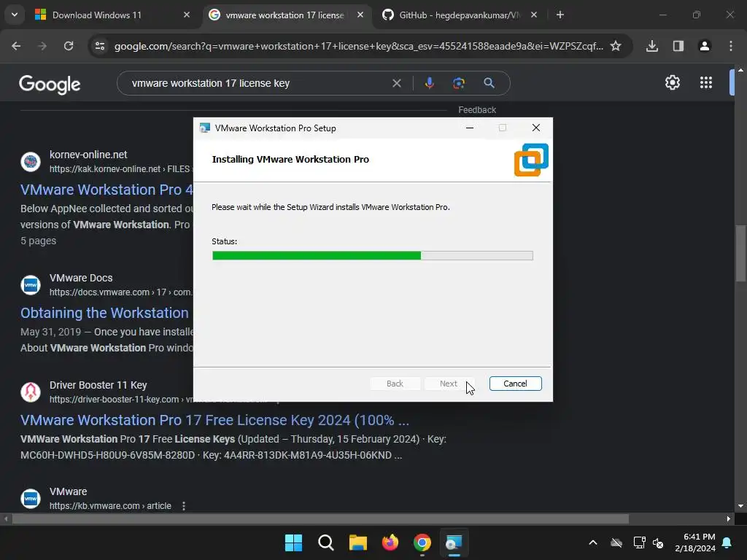The width and height of the screenshot is (747, 560).
Task: Click the address bar URL
Action: [358, 46]
